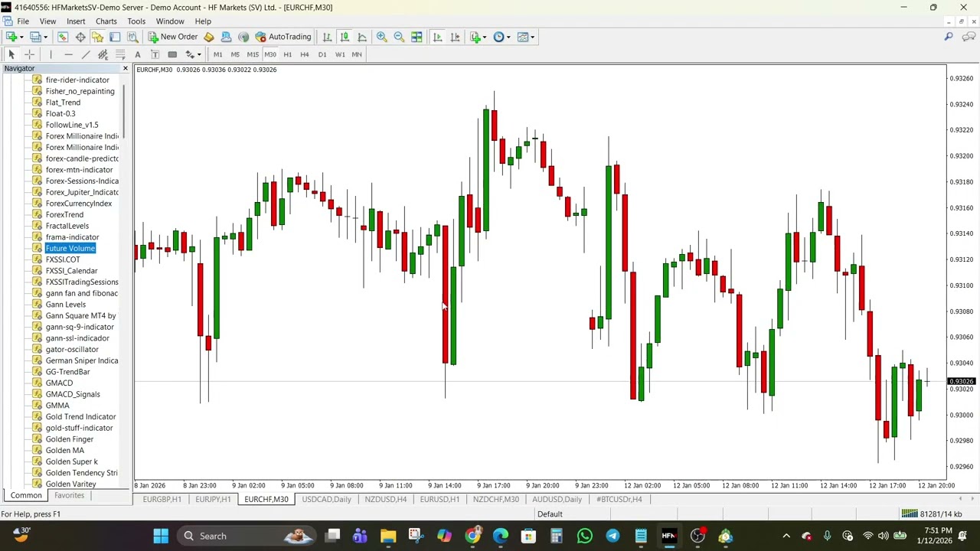Image resolution: width=980 pixels, height=551 pixels.
Task: Open the View menu
Action: [47, 21]
